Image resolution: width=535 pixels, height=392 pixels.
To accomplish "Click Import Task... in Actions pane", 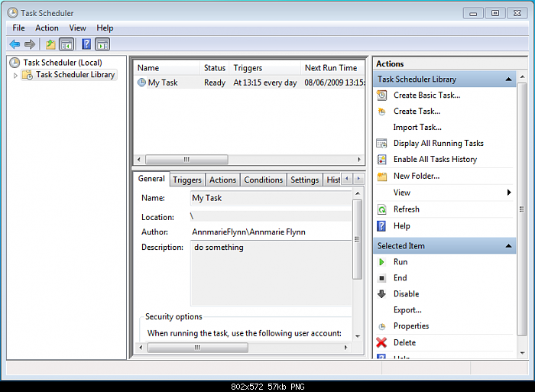I will (417, 128).
